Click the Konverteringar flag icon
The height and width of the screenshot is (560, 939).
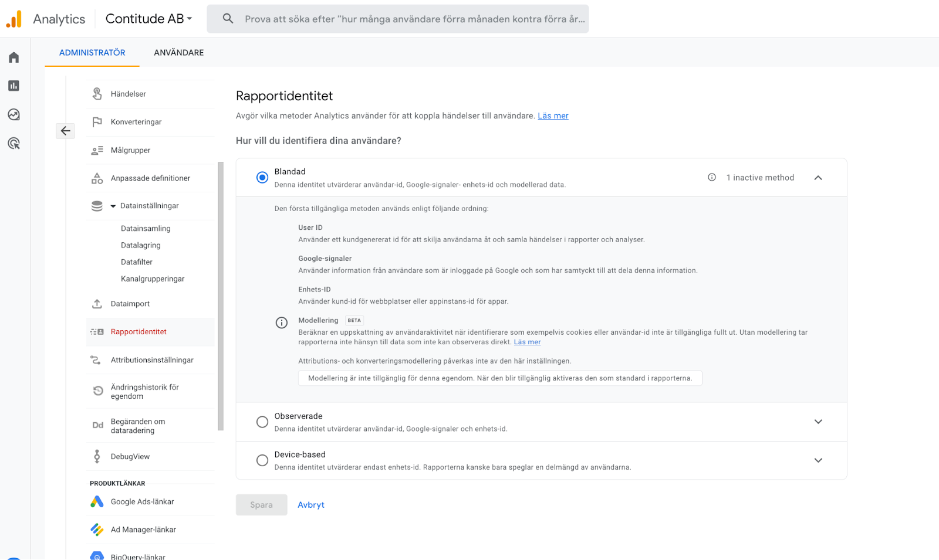tap(97, 122)
